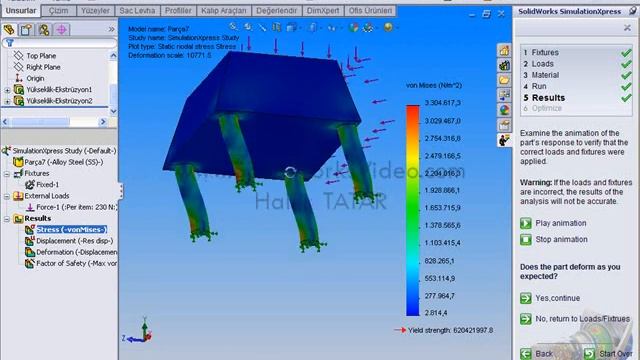Click the Start Over button
Image resolution: width=640 pixels, height=360 pixels.
(608, 353)
